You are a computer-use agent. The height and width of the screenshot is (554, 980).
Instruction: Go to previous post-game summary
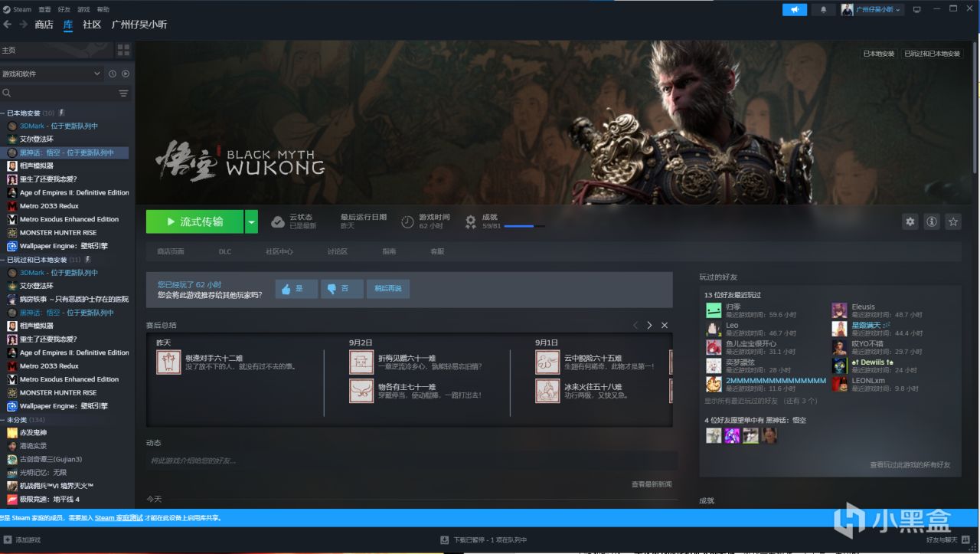(635, 325)
